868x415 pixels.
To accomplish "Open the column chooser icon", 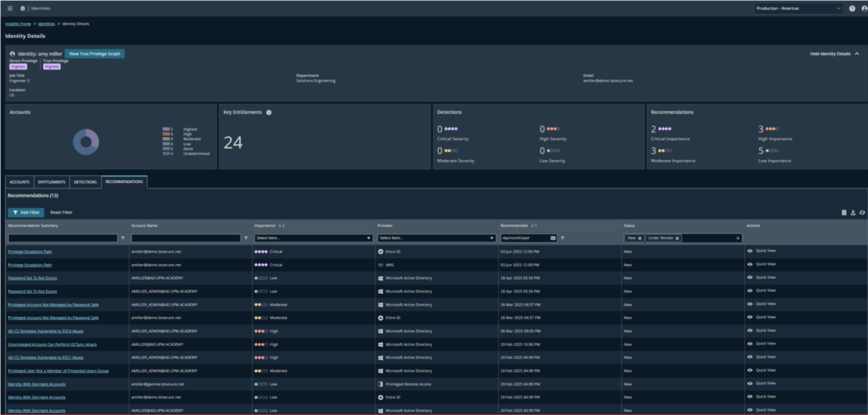I will click(x=844, y=212).
